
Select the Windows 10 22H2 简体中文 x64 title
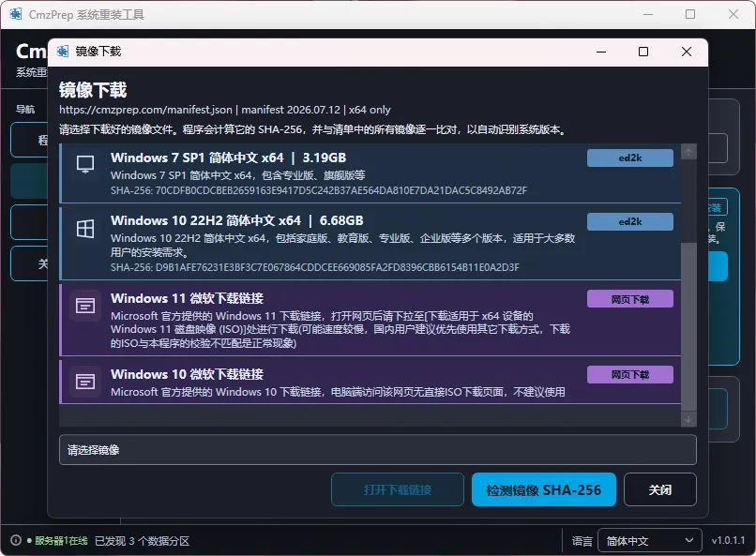(x=236, y=220)
